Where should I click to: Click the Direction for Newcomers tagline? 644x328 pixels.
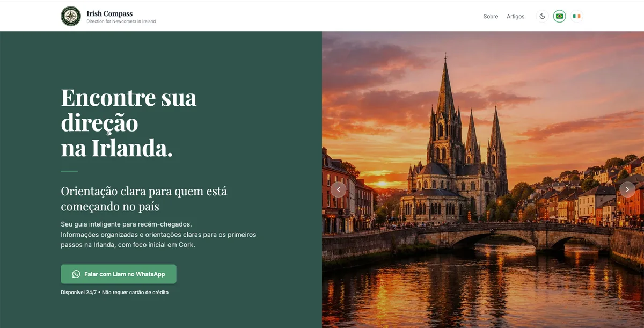(120, 21)
